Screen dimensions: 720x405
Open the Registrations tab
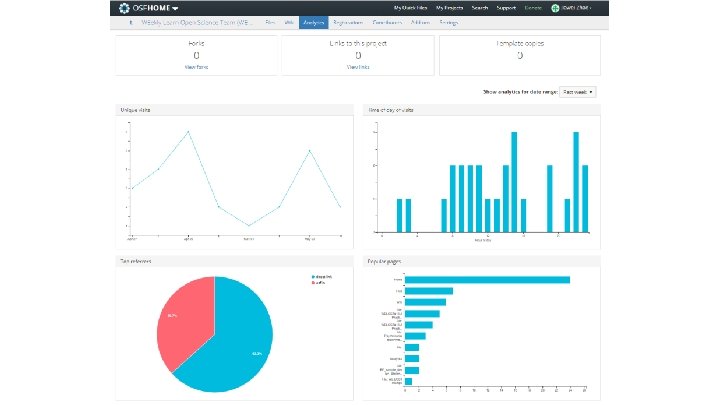click(348, 22)
